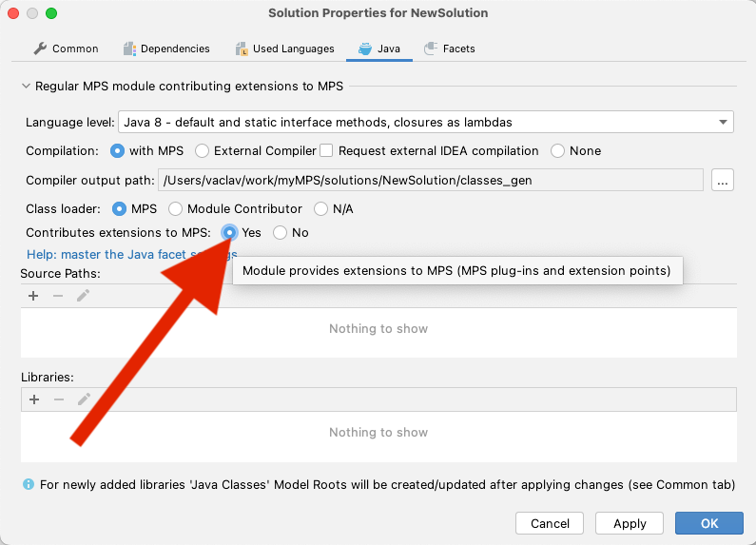Edit selected library entry

pos(84,399)
